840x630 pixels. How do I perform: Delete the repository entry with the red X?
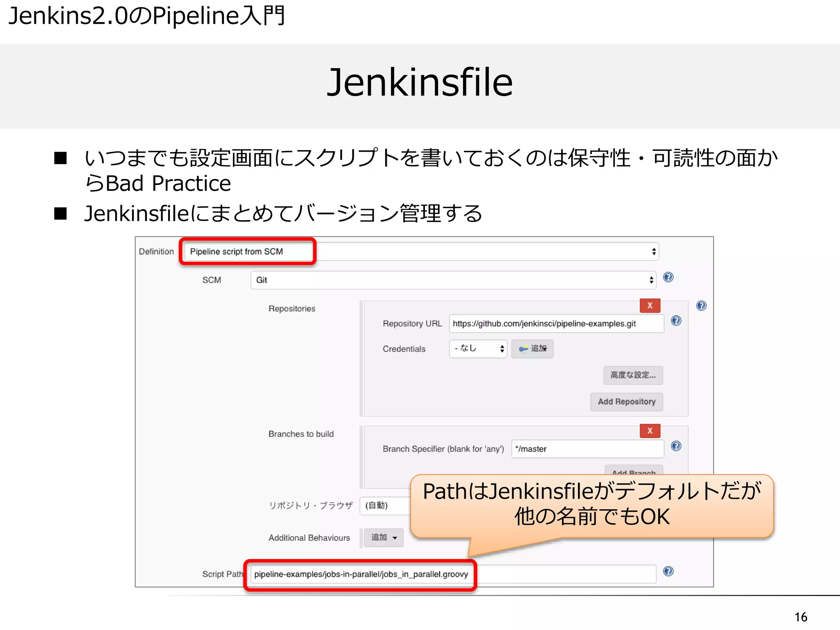650,306
